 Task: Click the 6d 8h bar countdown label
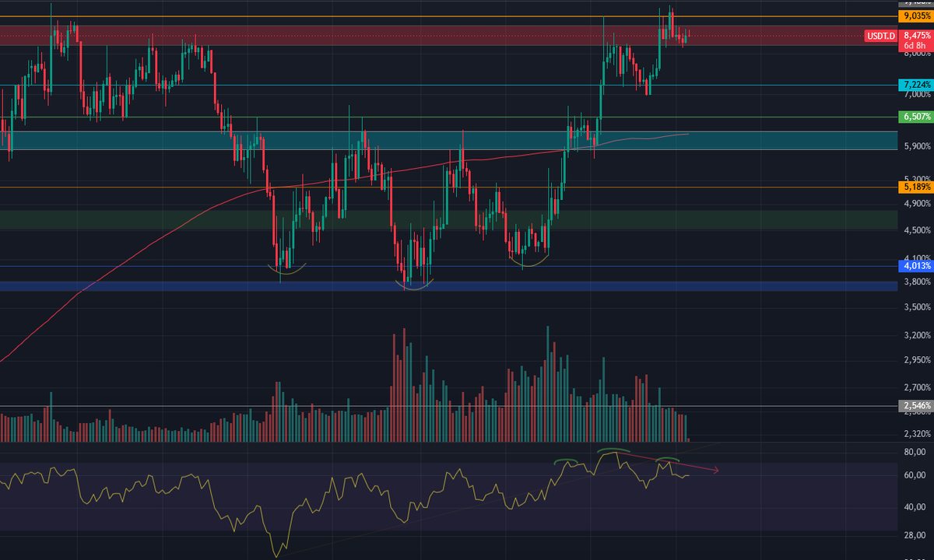coord(916,45)
